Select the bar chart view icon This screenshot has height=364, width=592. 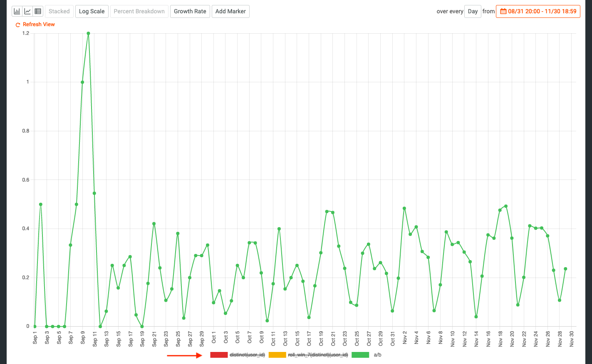point(17,11)
